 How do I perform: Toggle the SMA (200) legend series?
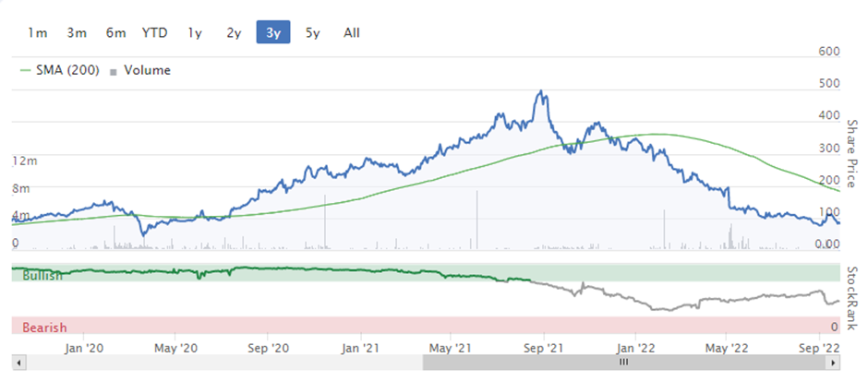click(x=60, y=70)
